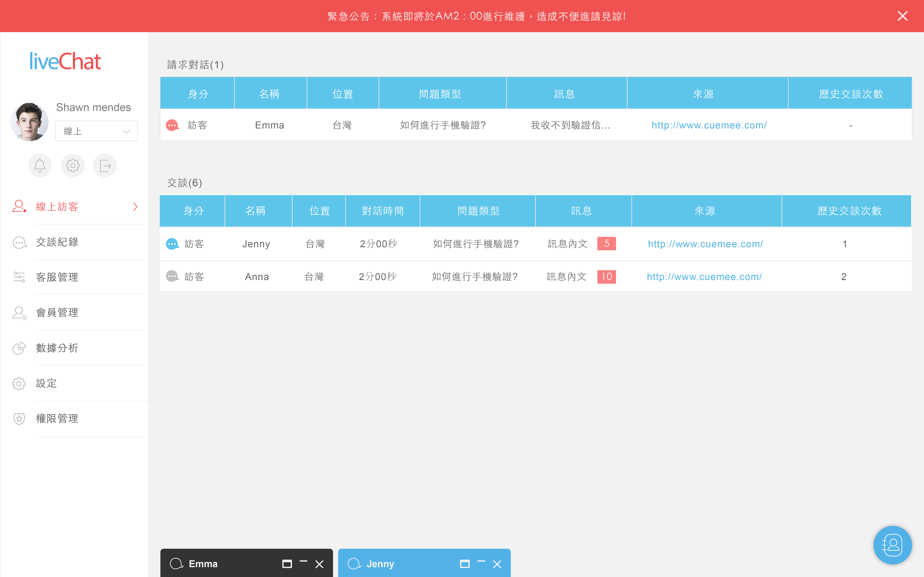Viewport: 924px width, 577px height.
Task: Open the gear settings icon below the profile
Action: click(x=73, y=166)
